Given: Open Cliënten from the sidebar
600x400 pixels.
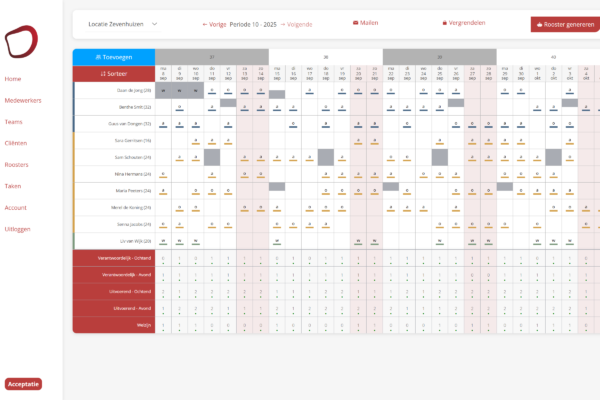Looking at the screenshot, I should click(16, 143).
